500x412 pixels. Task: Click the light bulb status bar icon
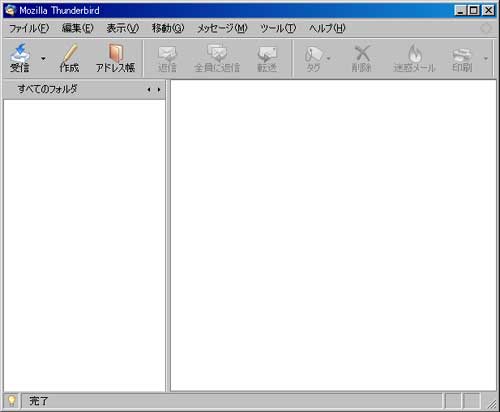pos(12,400)
